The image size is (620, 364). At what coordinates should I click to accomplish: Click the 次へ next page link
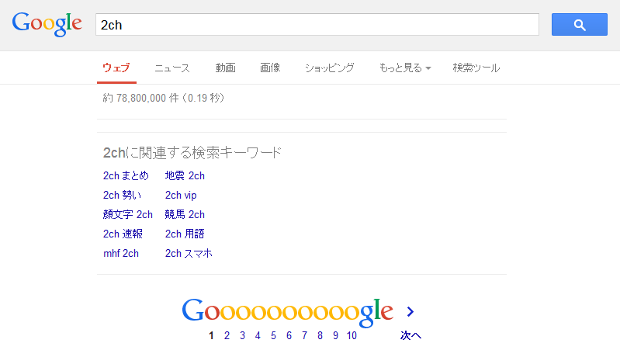click(410, 335)
